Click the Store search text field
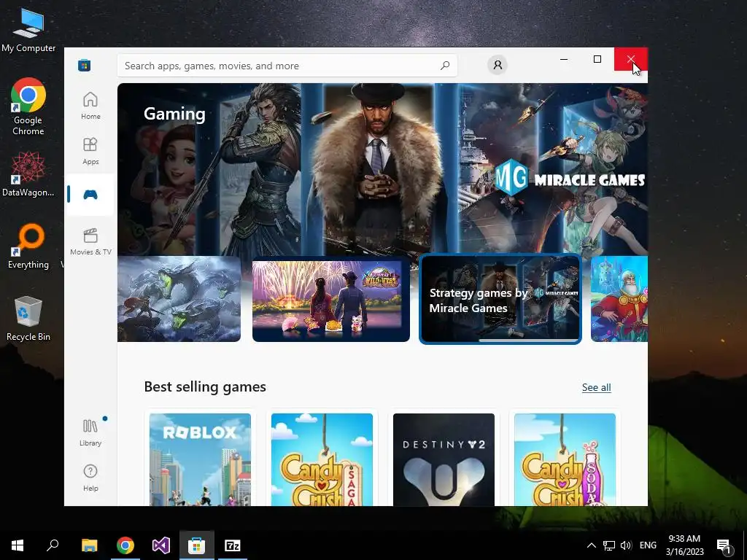 pyautogui.click(x=287, y=66)
